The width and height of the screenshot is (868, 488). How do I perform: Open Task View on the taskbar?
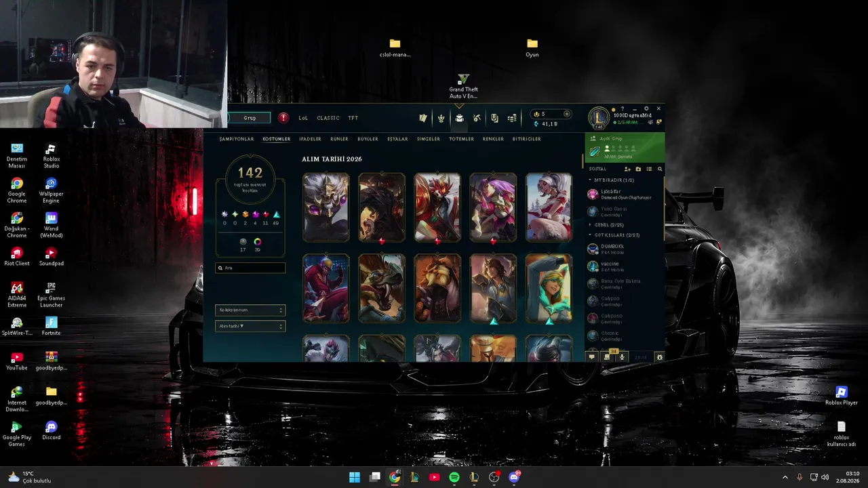pyautogui.click(x=374, y=477)
